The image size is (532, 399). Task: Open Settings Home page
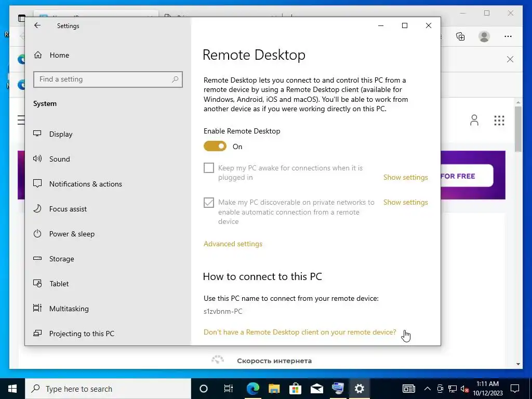[x=51, y=55]
